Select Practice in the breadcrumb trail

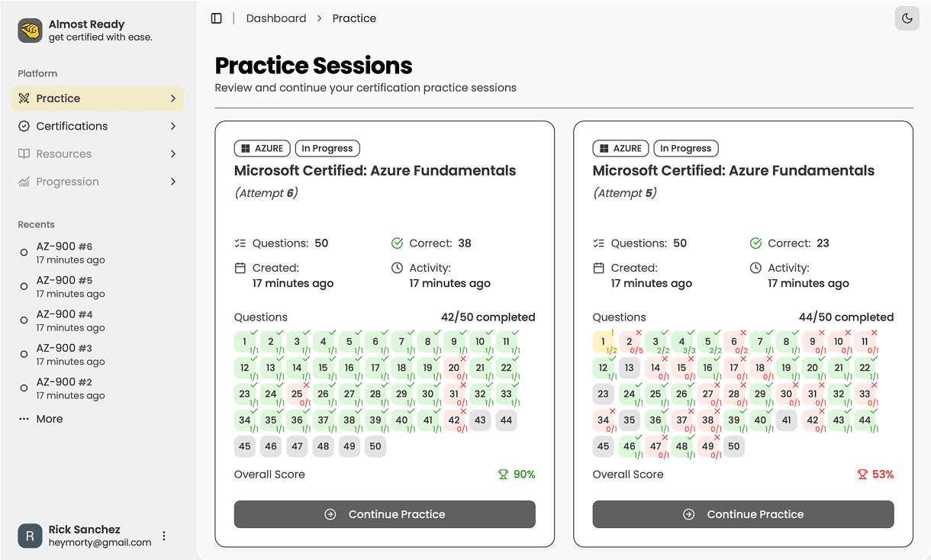(x=354, y=18)
